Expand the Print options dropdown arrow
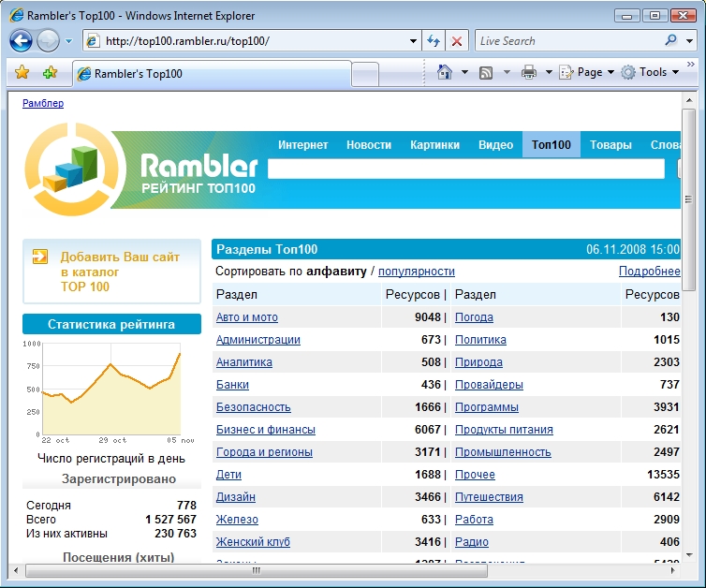The width and height of the screenshot is (706, 588). pyautogui.click(x=549, y=72)
